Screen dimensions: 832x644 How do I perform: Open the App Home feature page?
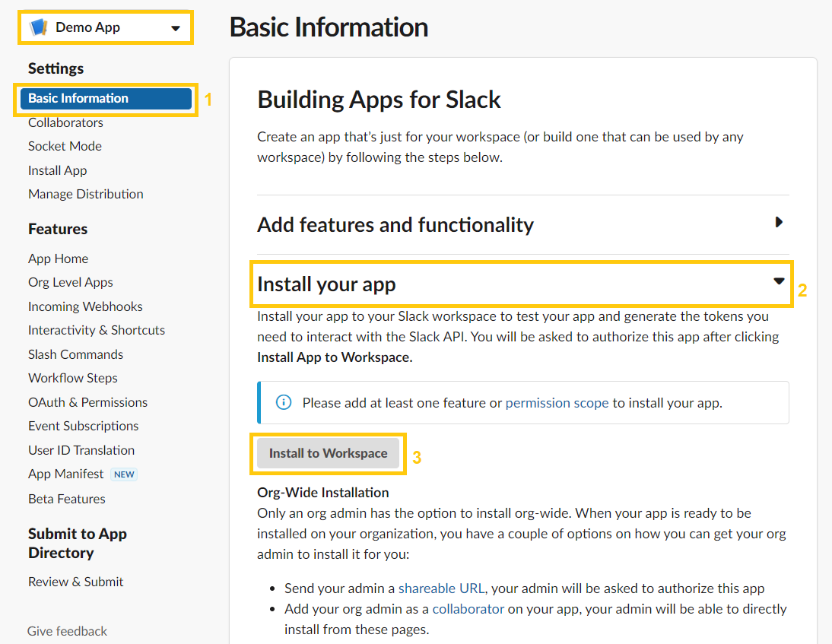click(58, 259)
